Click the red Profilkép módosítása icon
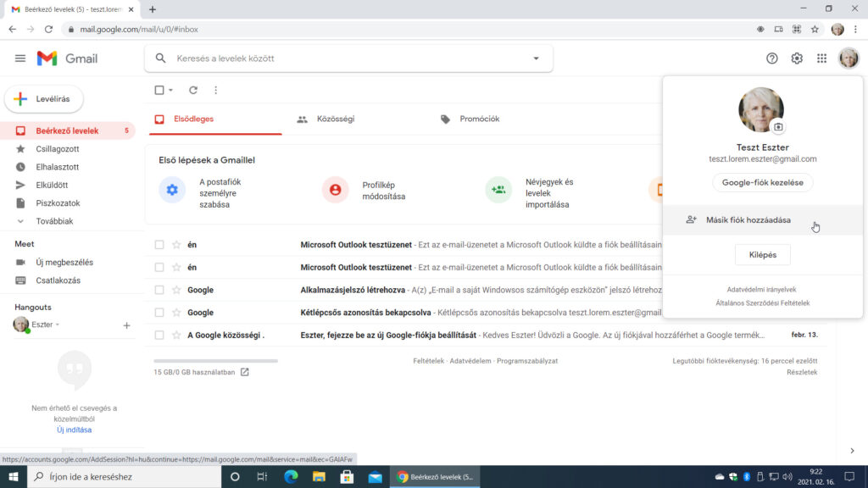 point(335,190)
